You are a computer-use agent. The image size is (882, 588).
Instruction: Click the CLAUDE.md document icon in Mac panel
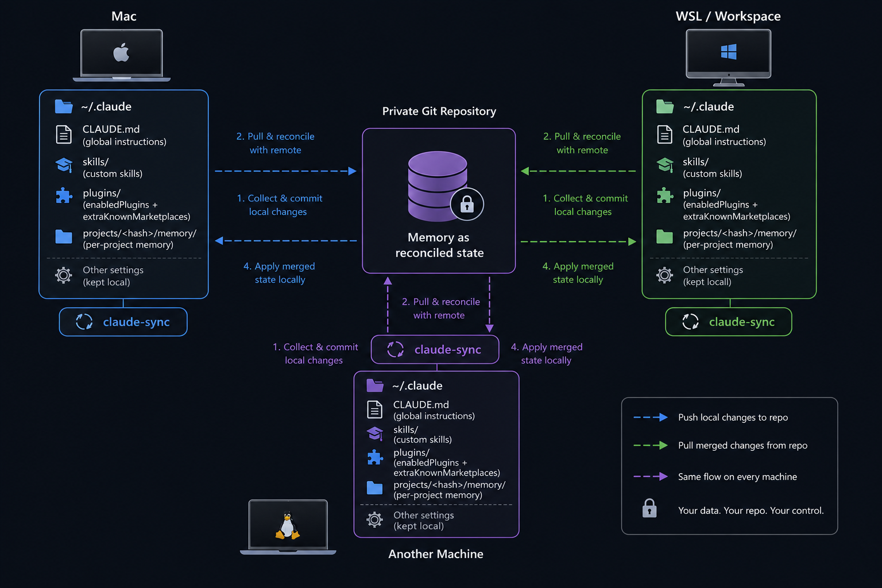coord(64,134)
